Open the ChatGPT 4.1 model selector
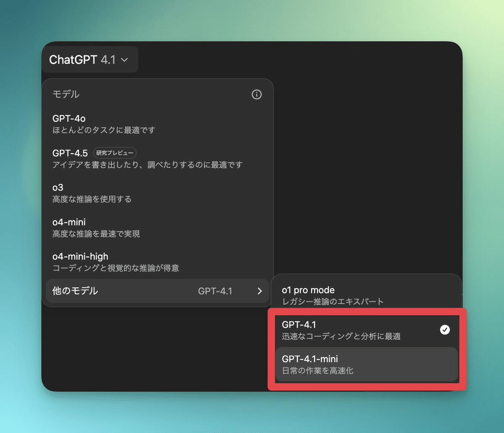 89,60
